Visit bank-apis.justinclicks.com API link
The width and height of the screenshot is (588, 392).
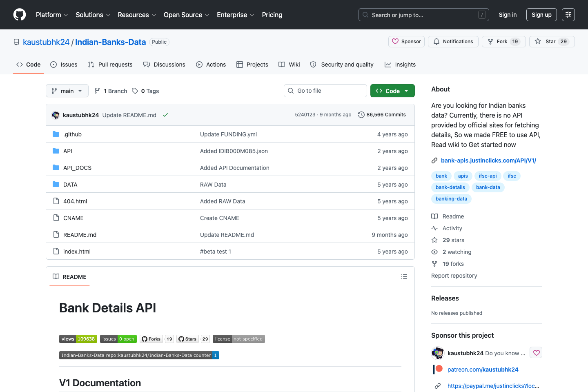tap(488, 160)
